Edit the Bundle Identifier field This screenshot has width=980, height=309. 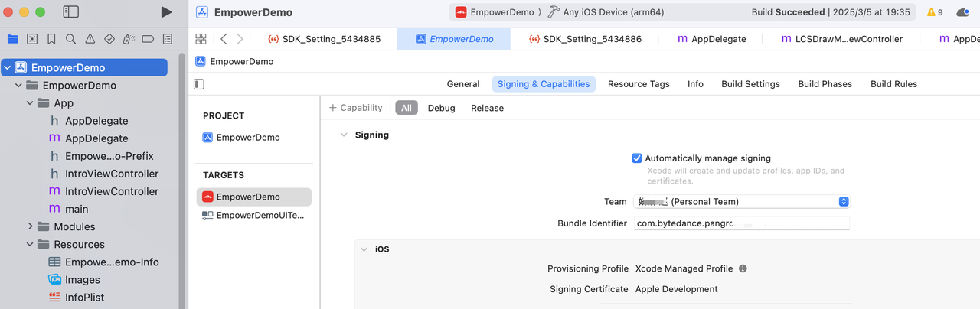coord(743,223)
